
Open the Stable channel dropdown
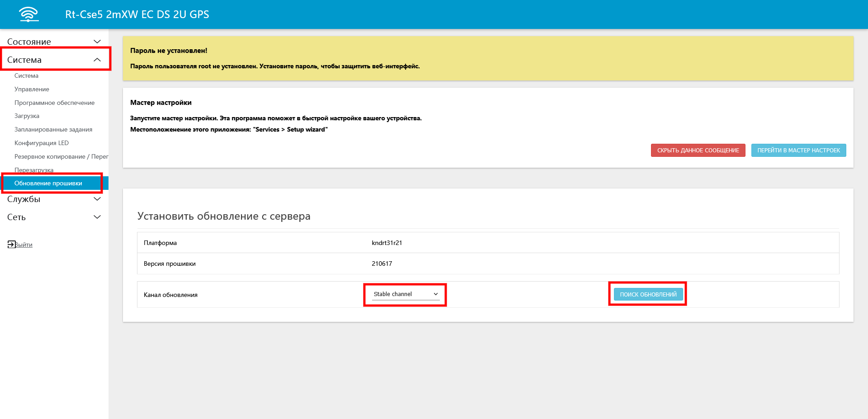(406, 294)
